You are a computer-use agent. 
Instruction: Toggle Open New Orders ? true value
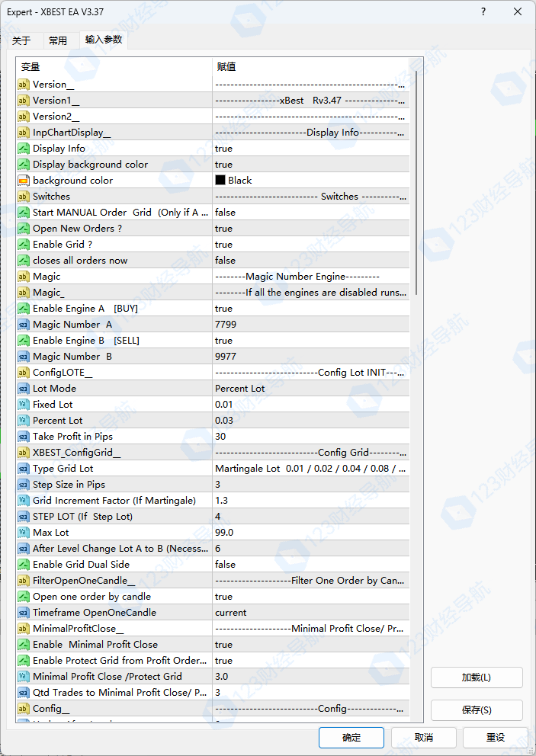(310, 229)
